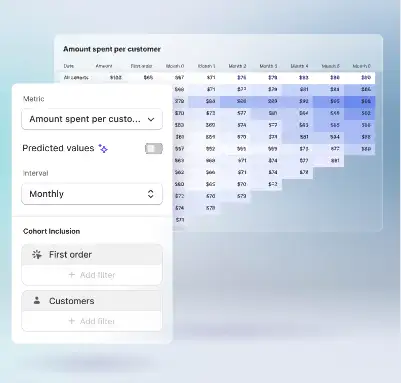This screenshot has height=383, width=401.
Task: Click the Month 5 column header
Action: point(331,66)
